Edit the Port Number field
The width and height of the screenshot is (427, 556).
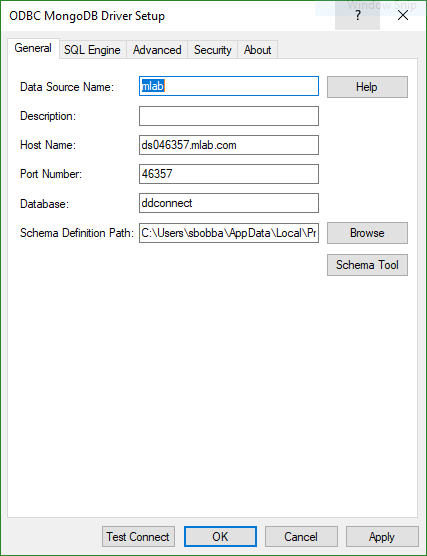tap(229, 174)
